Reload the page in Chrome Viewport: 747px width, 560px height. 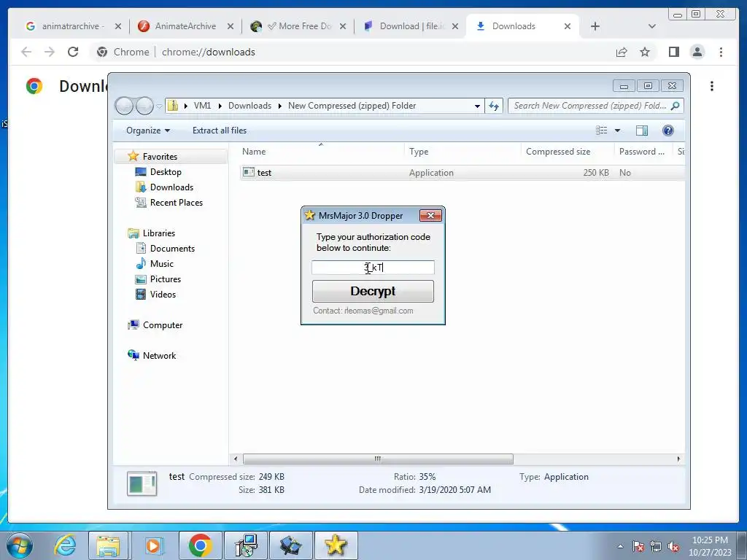coord(73,52)
